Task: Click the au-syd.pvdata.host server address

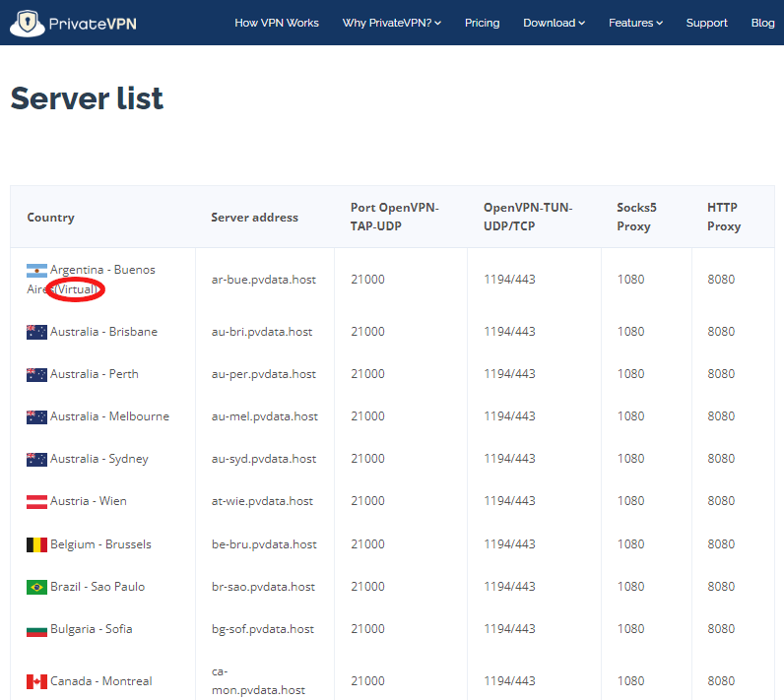Action: coord(264,459)
